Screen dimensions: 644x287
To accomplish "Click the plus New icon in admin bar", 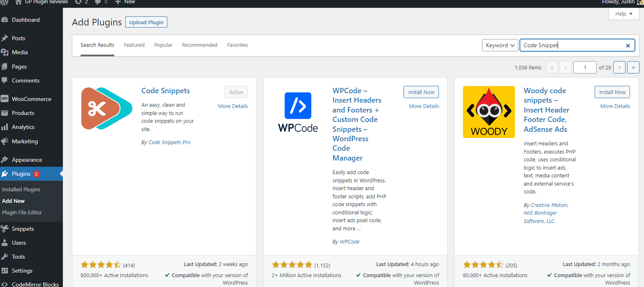I will click(x=118, y=2).
